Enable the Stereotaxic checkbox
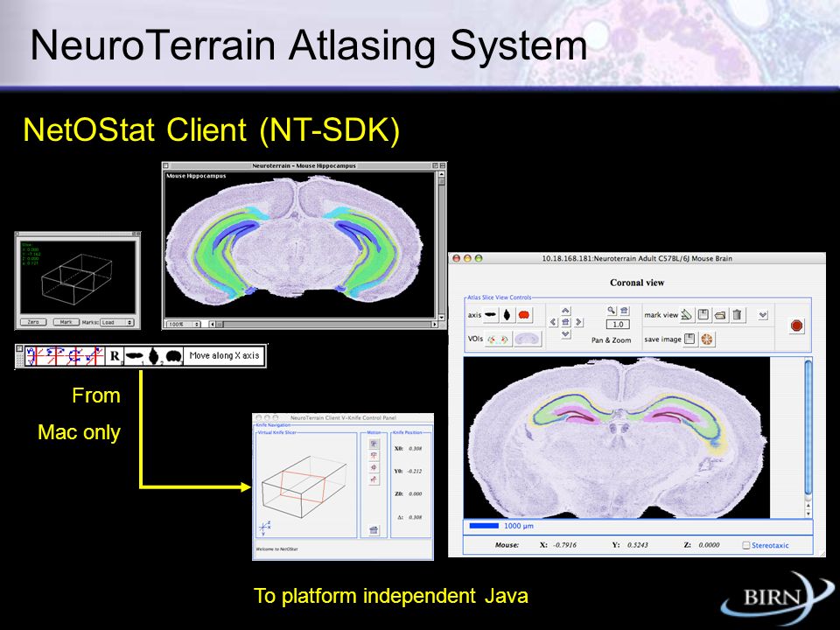This screenshot has width=840, height=630. 745,545
